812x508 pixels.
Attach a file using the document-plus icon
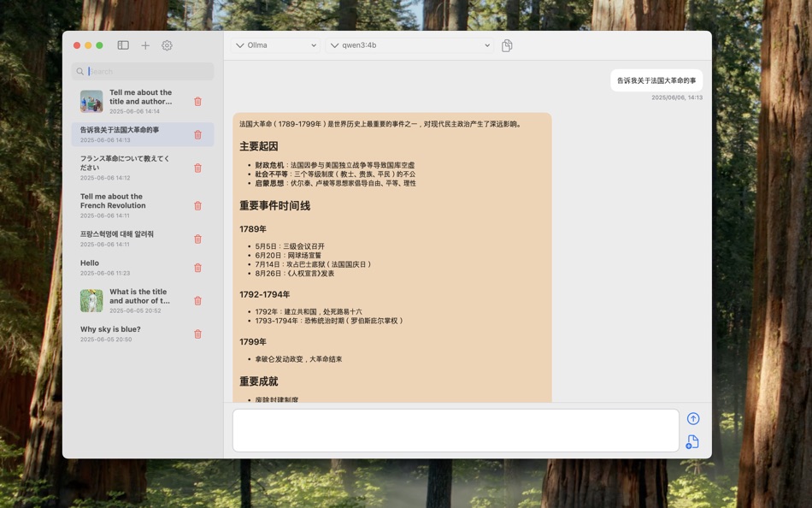pyautogui.click(x=692, y=442)
